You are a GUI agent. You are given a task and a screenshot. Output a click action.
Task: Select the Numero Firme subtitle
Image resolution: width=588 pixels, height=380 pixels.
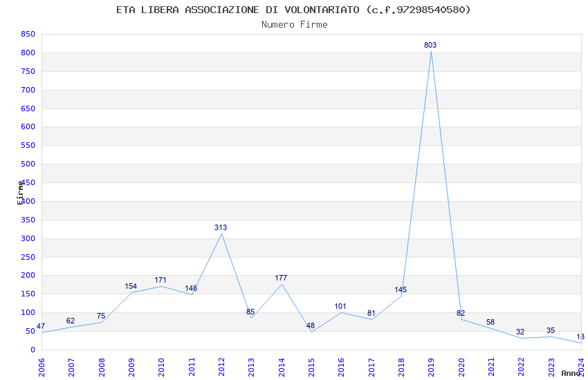pyautogui.click(x=295, y=25)
